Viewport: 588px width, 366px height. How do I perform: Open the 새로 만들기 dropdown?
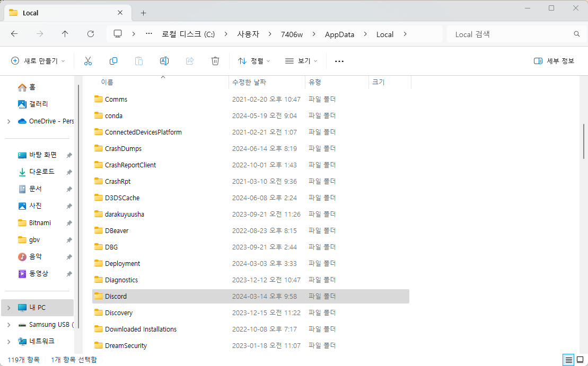[38, 61]
